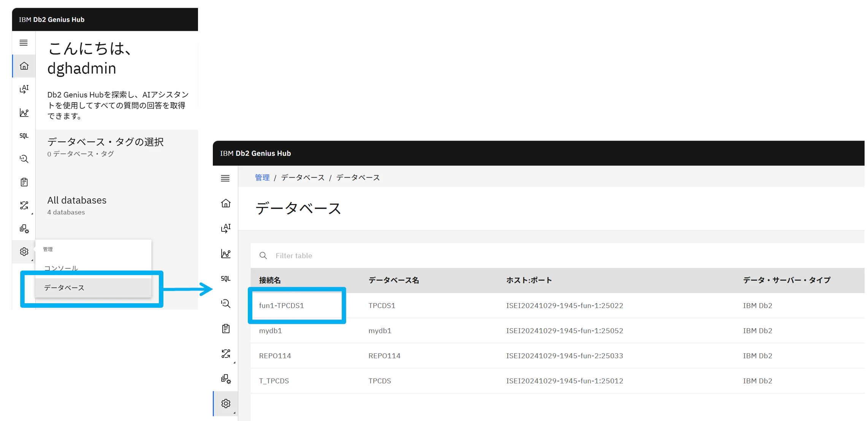Open monitoring chart icon in left sidebar
868x421 pixels.
tap(24, 113)
